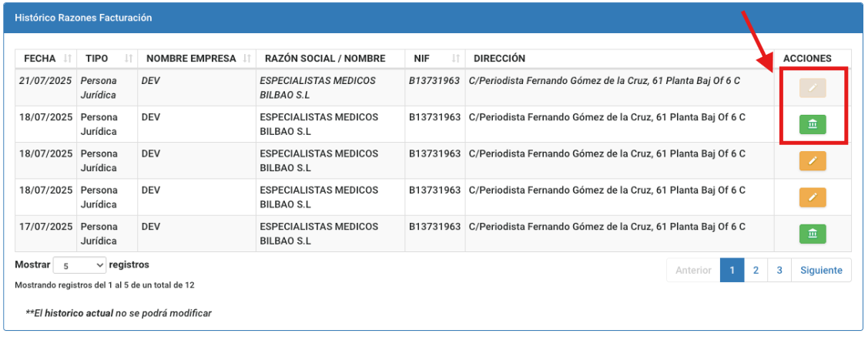Select page 1 in the pagination

coord(732,270)
